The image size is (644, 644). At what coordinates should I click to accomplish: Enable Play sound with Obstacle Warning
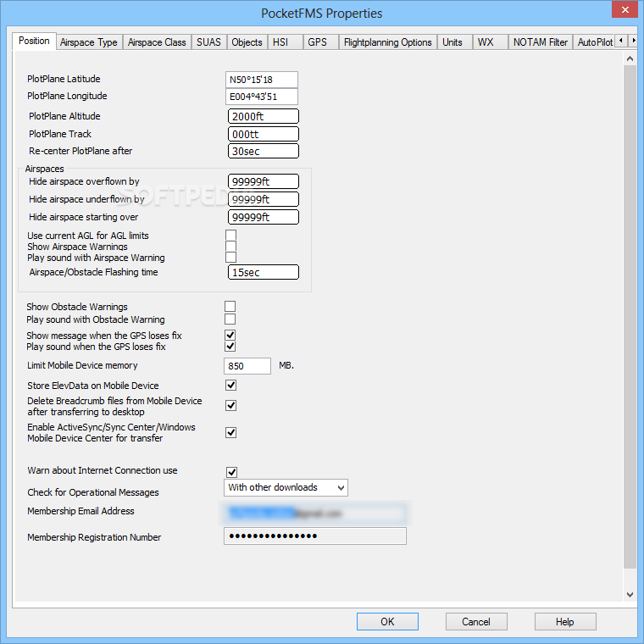click(x=230, y=319)
